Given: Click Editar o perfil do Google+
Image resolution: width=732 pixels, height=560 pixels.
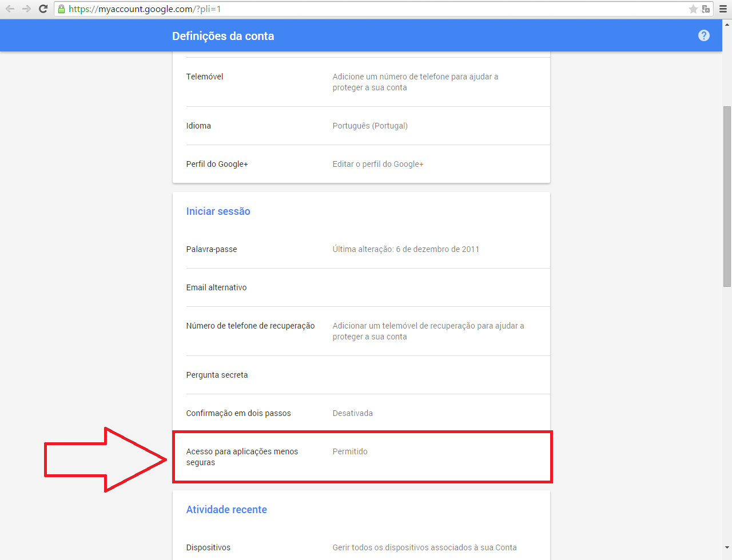Looking at the screenshot, I should point(378,164).
